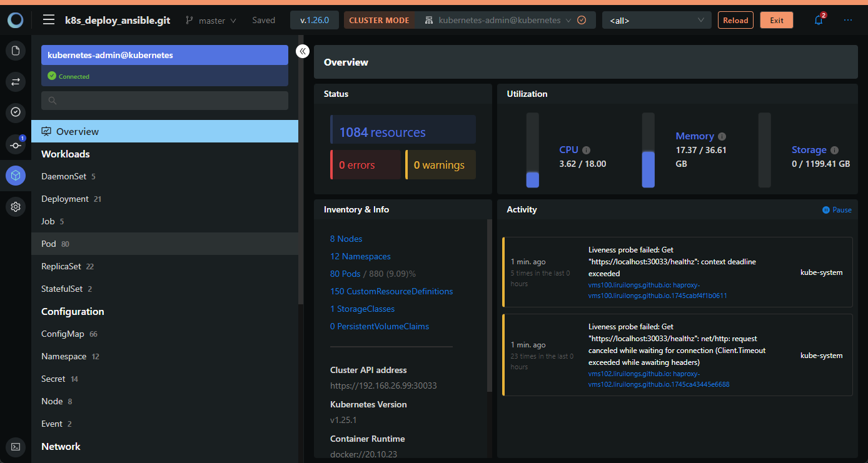Open the 0 PersistentVolumeClaims link
The image size is (868, 463).
coord(380,326)
